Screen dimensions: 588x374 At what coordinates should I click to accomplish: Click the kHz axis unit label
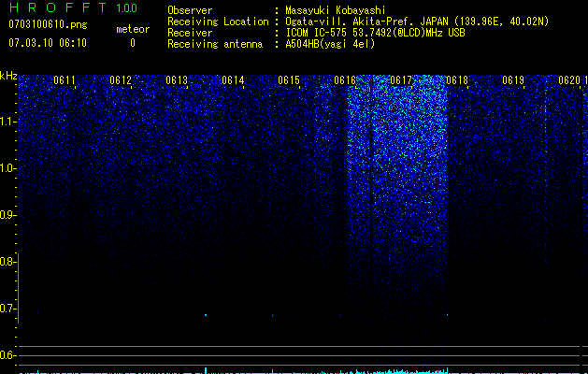click(8, 76)
